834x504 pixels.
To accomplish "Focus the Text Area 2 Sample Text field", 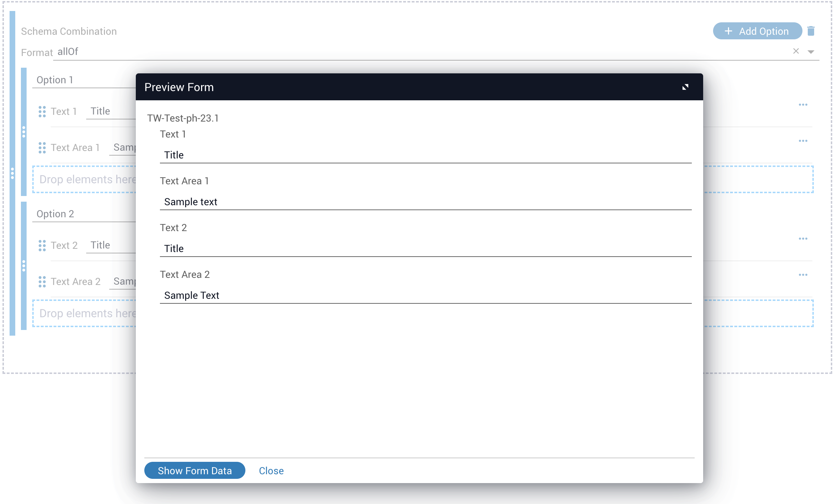I will click(426, 296).
